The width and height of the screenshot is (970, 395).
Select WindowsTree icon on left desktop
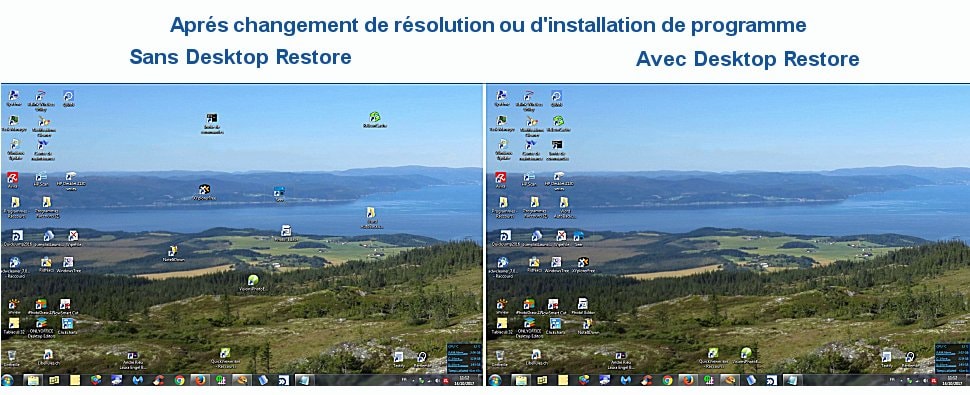pyautogui.click(x=69, y=265)
